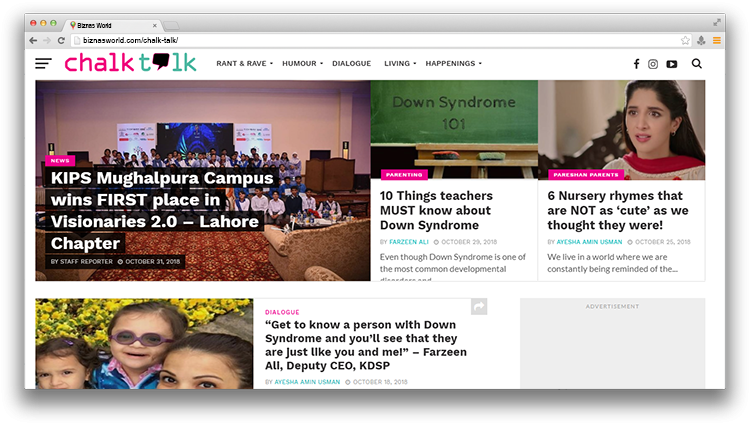
Task: Bookmark page with star icon
Action: click(685, 40)
